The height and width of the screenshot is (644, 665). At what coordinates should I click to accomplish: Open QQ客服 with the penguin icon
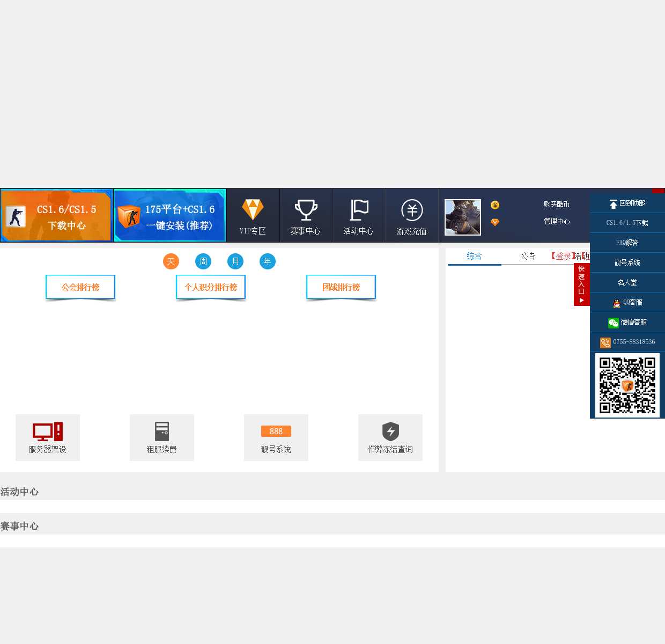[x=627, y=303]
